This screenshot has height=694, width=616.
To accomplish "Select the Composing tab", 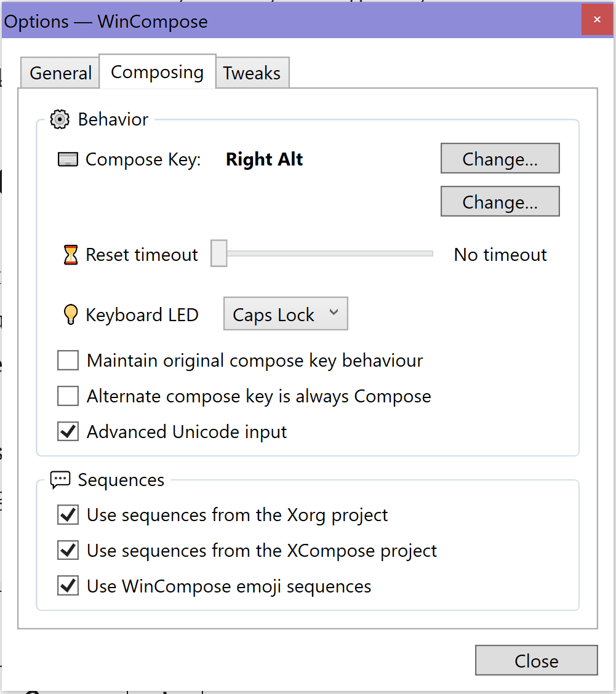I will pos(157,72).
